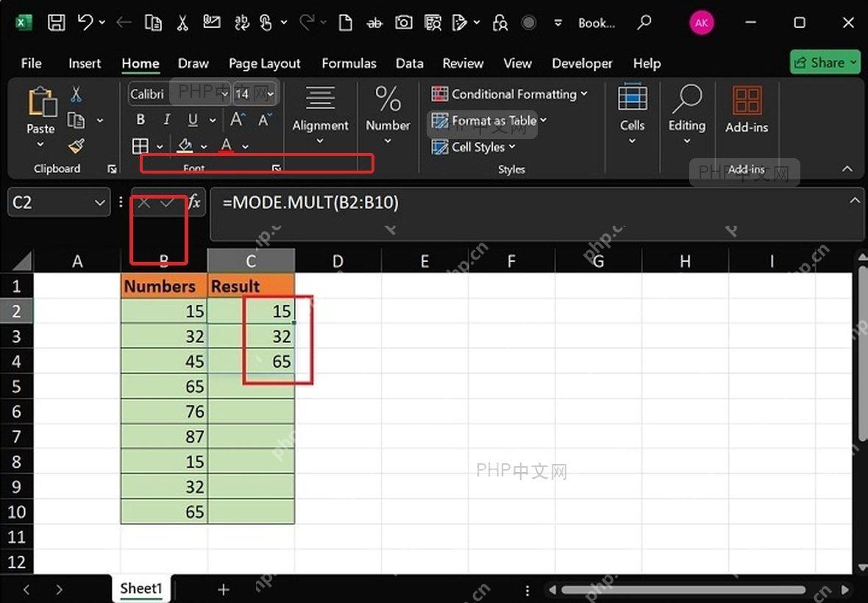Add a new sheet with plus
Screen dimensions: 868x603
pyautogui.click(x=224, y=589)
